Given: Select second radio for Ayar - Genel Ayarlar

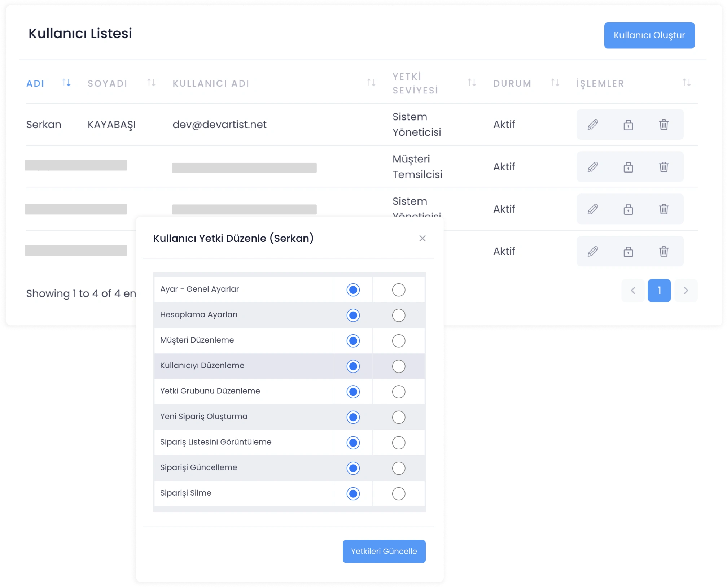Looking at the screenshot, I should tap(399, 290).
